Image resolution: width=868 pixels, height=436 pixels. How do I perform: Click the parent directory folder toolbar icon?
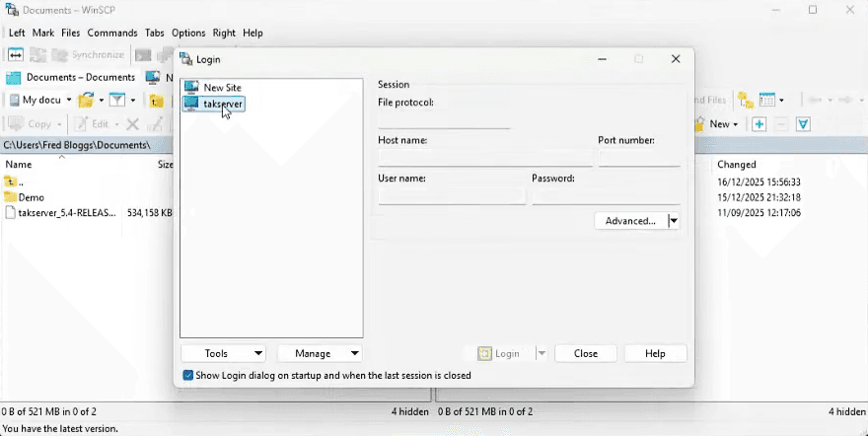tap(157, 101)
